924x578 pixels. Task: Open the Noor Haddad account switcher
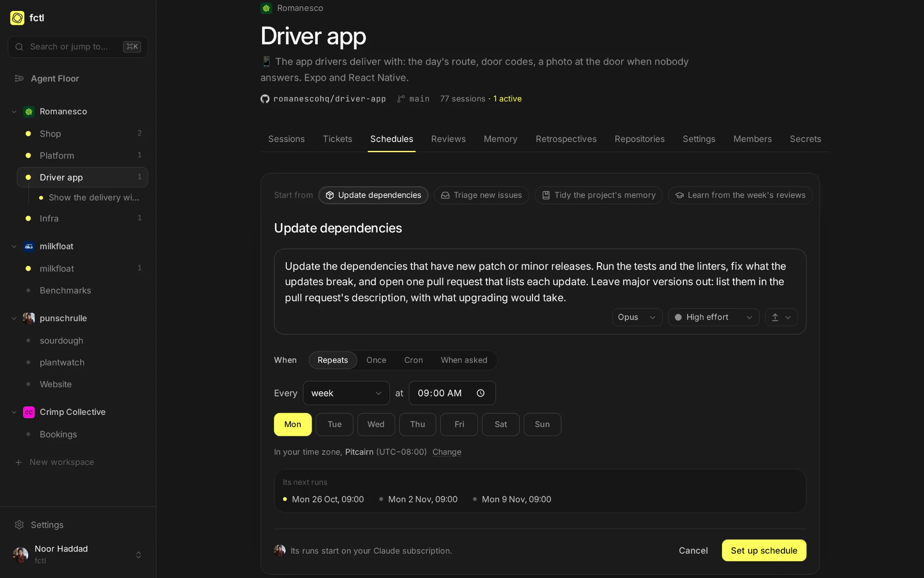pyautogui.click(x=78, y=554)
